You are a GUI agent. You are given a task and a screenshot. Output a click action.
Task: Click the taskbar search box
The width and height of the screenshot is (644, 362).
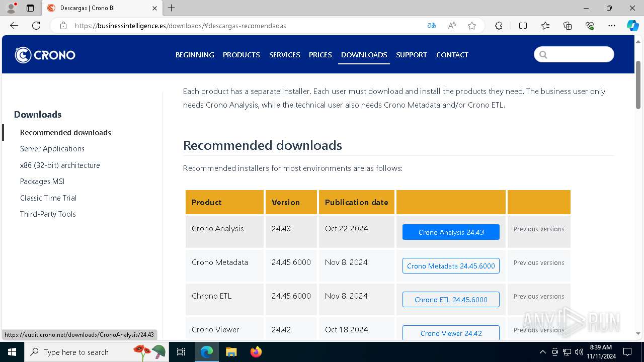point(97,352)
